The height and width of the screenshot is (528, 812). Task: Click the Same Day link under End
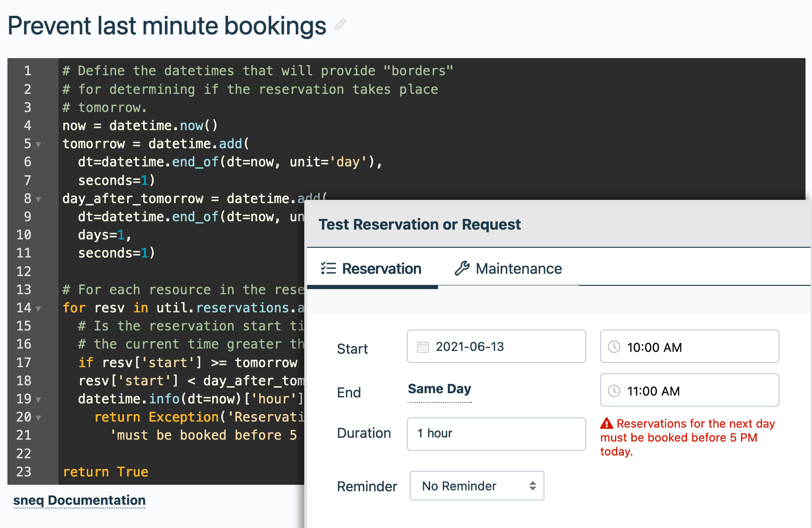[439, 389]
